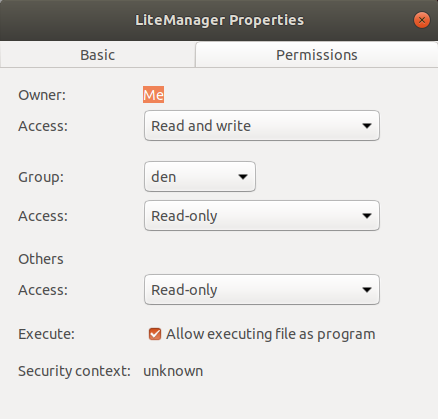The height and width of the screenshot is (419, 438).
Task: Select the Permissions tab
Action: coord(317,55)
